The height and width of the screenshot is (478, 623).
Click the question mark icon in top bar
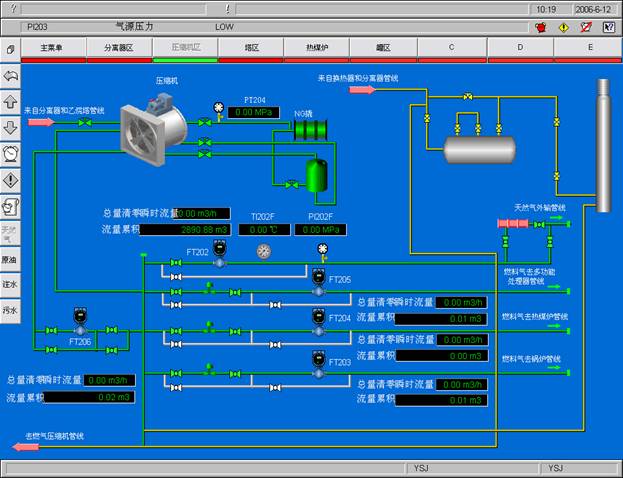pyautogui.click(x=14, y=8)
